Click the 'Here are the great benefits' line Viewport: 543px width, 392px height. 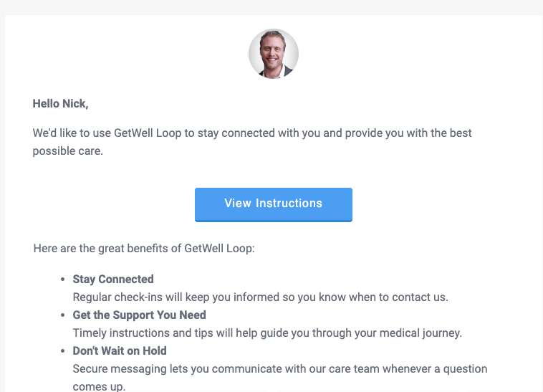pyautogui.click(x=144, y=248)
